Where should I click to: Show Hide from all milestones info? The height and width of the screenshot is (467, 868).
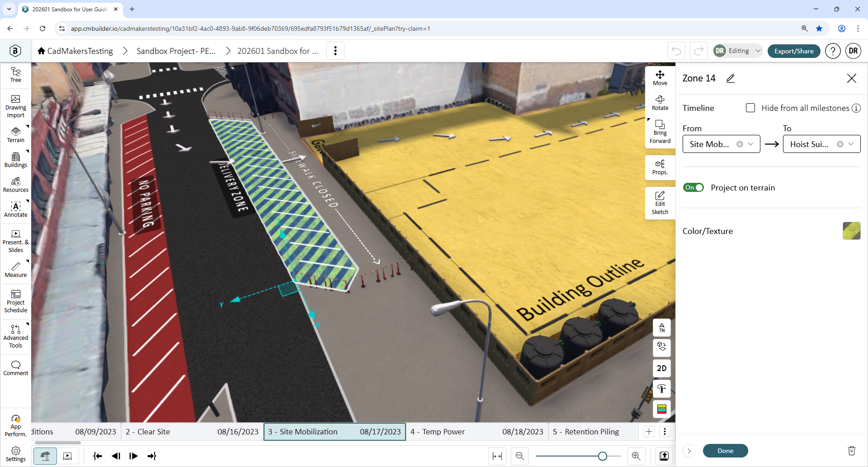[x=856, y=108]
